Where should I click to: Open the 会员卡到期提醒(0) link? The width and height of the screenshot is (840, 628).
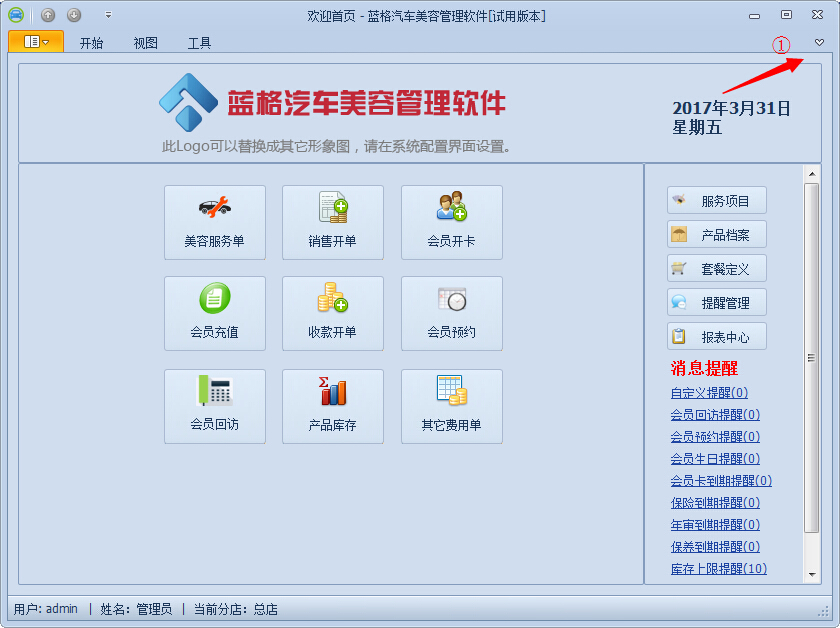[721, 481]
